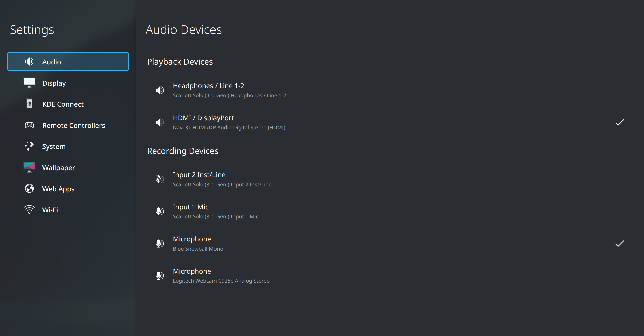
Task: Click the Display monitor icon
Action: pos(29,83)
